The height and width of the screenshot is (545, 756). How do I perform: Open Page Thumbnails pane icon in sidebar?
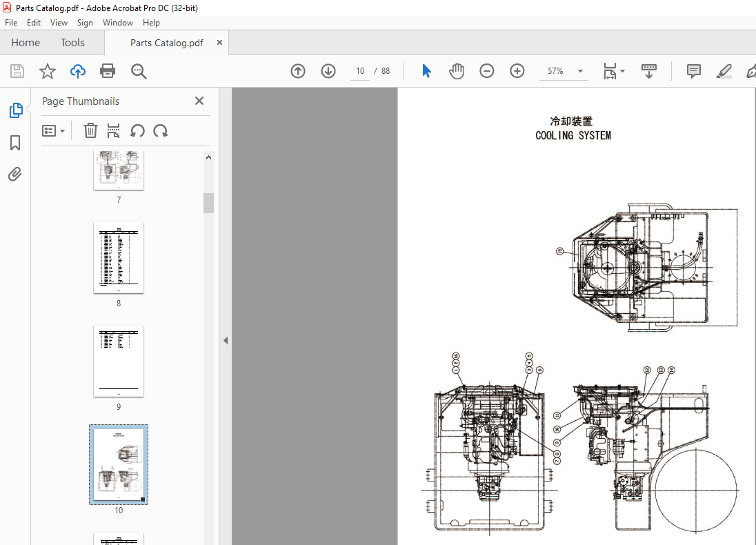[x=15, y=110]
